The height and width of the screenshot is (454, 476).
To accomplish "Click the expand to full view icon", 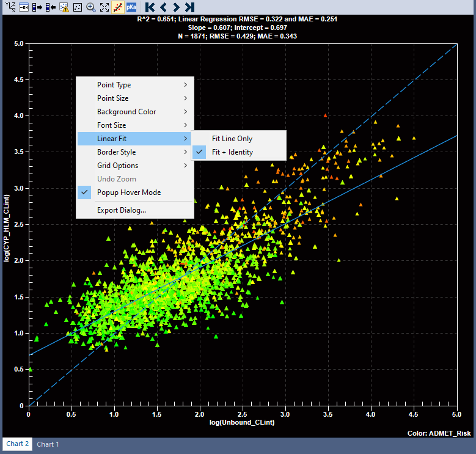I will pyautogui.click(x=104, y=7).
